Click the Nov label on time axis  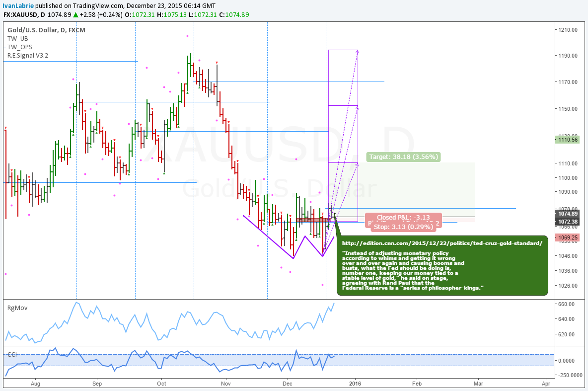click(226, 384)
